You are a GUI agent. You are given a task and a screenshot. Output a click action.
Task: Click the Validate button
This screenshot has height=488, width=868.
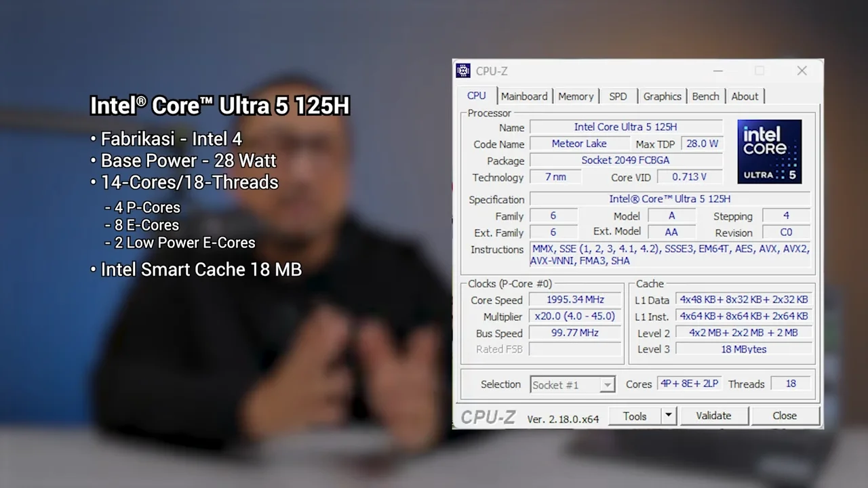[x=713, y=415]
